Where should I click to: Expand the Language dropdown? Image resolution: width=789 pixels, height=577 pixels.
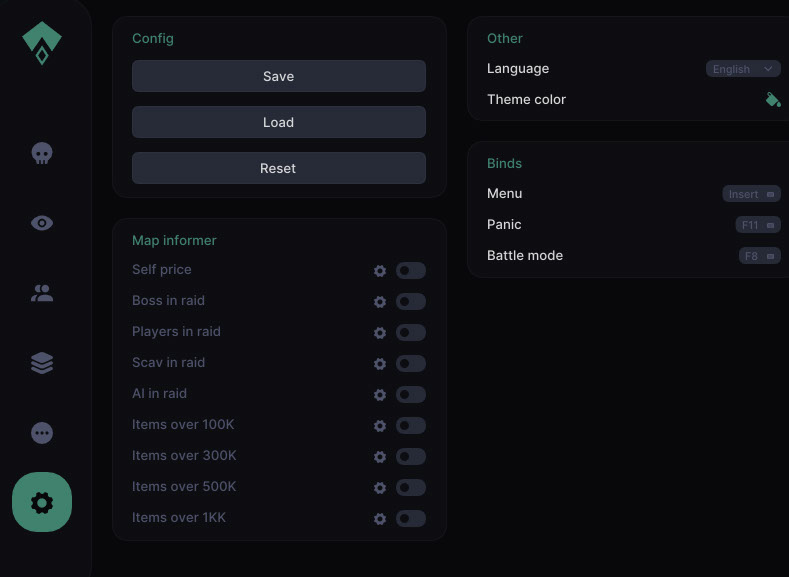(743, 69)
